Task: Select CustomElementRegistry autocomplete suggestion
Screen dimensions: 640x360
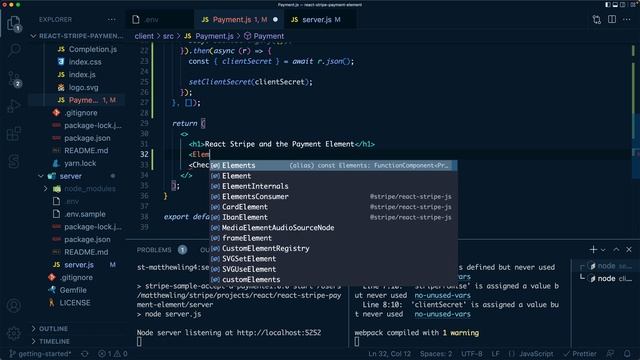Action: (x=333, y=248)
